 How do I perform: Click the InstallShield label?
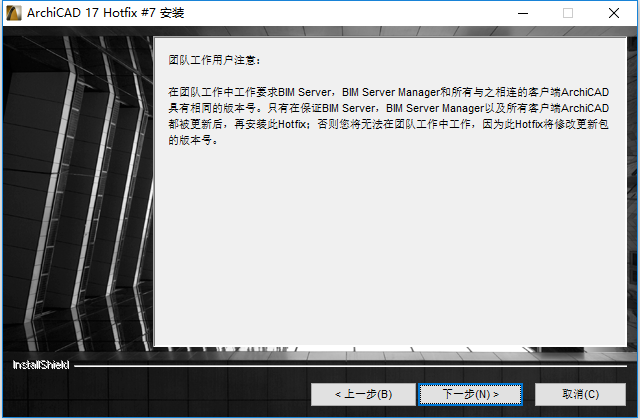[x=41, y=365]
